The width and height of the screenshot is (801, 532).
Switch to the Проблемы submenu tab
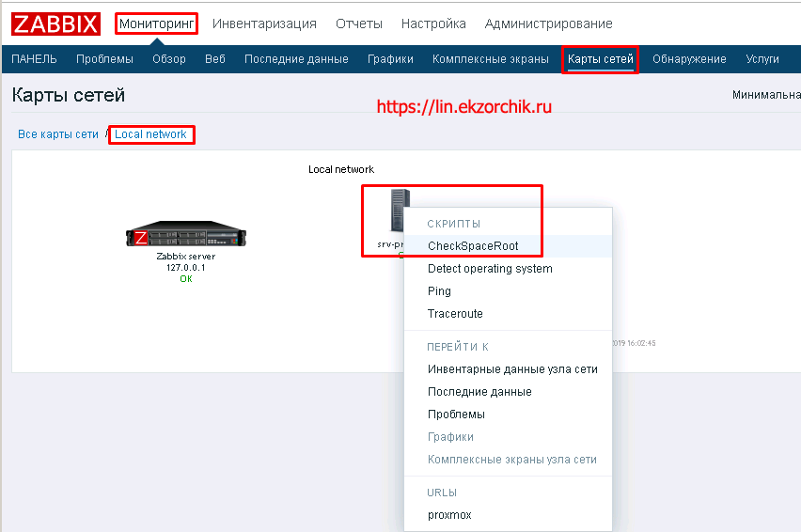coord(104,59)
